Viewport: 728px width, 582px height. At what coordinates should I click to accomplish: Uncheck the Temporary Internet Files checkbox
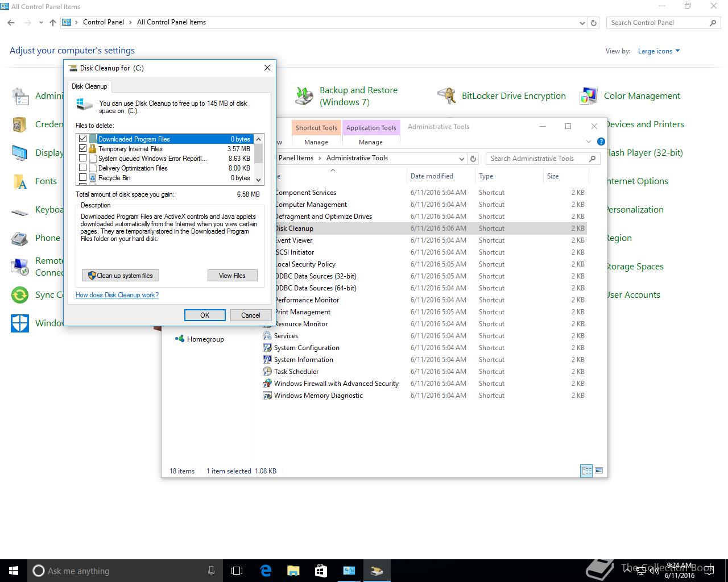pos(83,148)
